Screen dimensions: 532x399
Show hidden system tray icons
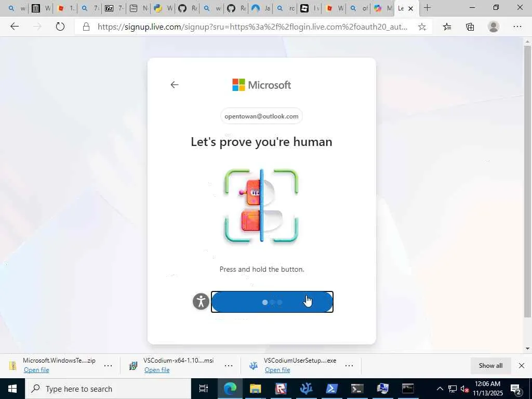point(440,389)
